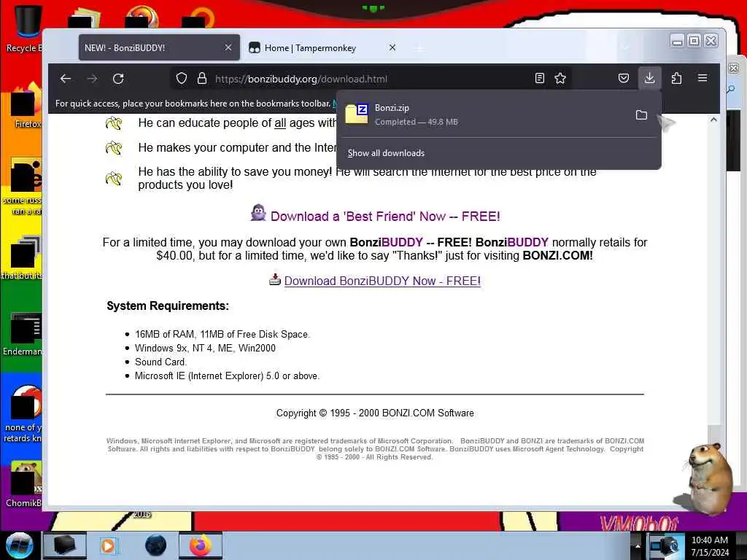Open the tracking protection shield icon
This screenshot has width=747, height=560.
point(182,79)
